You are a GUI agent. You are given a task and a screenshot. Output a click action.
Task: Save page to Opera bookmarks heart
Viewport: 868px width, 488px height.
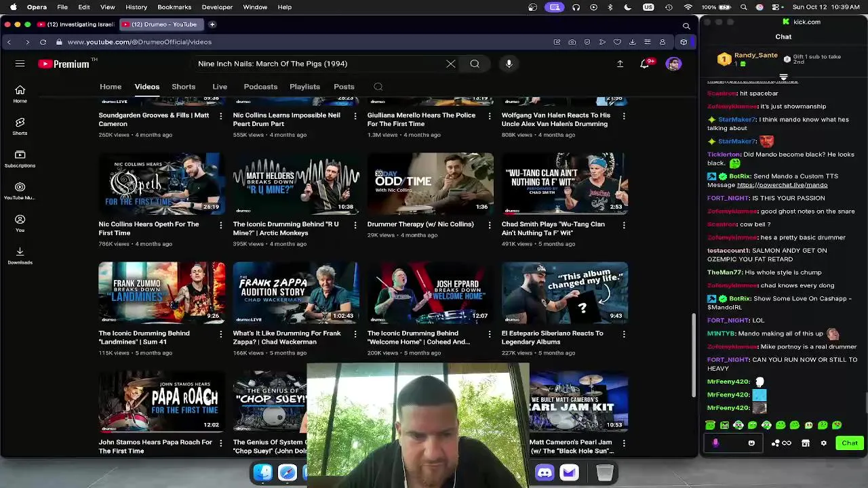click(617, 42)
